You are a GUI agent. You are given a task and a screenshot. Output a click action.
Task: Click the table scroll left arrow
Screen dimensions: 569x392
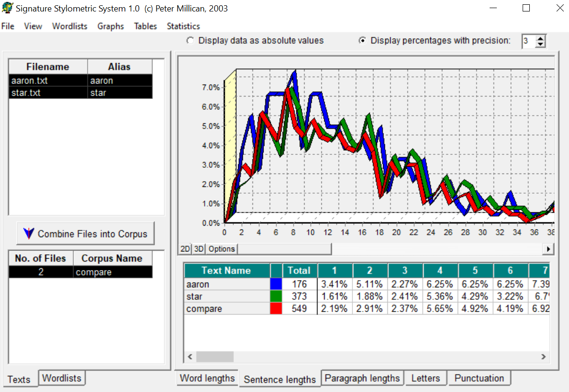point(190,357)
